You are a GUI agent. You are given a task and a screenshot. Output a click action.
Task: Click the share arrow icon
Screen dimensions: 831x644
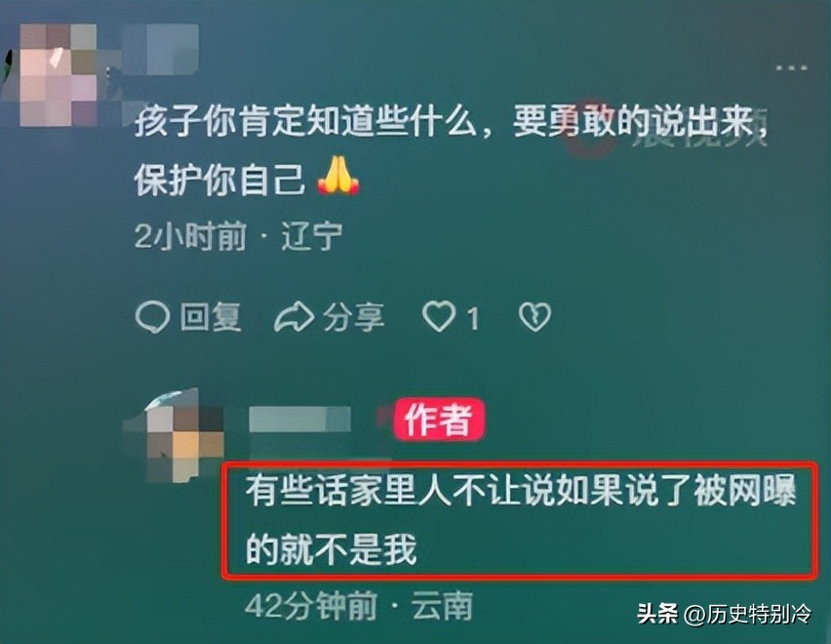click(294, 317)
